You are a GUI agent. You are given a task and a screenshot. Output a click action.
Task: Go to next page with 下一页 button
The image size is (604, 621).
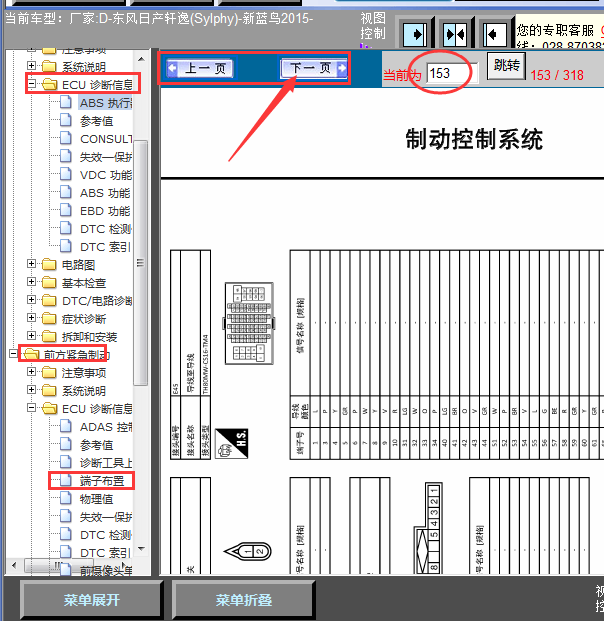[x=314, y=68]
